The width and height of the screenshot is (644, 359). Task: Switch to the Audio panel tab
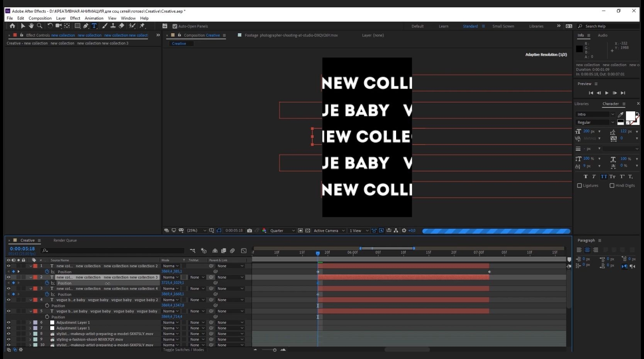[602, 35]
